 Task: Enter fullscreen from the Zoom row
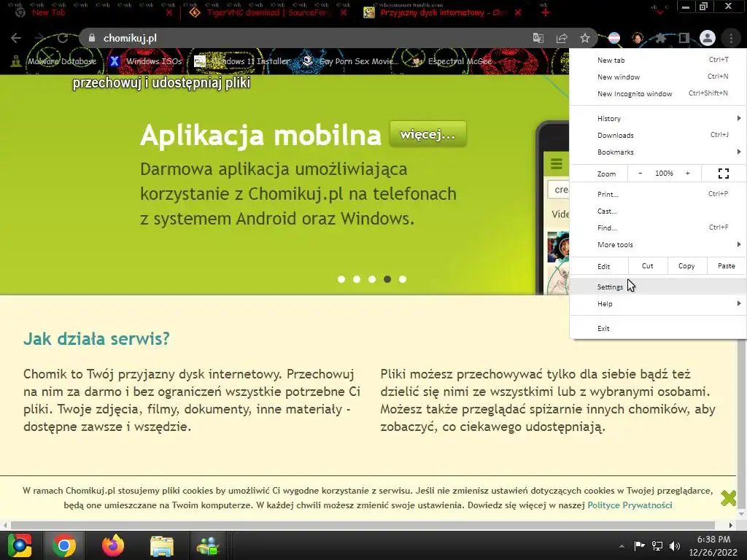point(723,174)
